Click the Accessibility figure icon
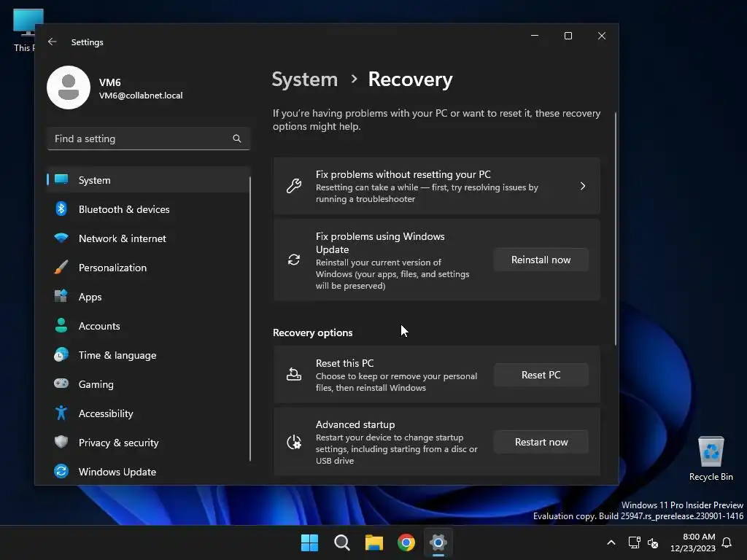Screen dimensions: 747x560 pos(61,413)
